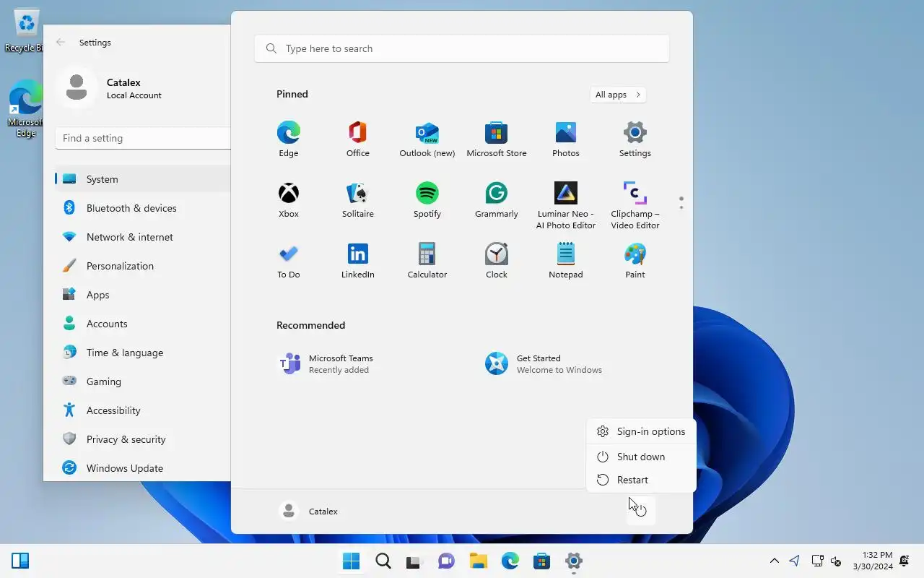The width and height of the screenshot is (924, 578).
Task: Click the Start button on taskbar
Action: click(351, 561)
